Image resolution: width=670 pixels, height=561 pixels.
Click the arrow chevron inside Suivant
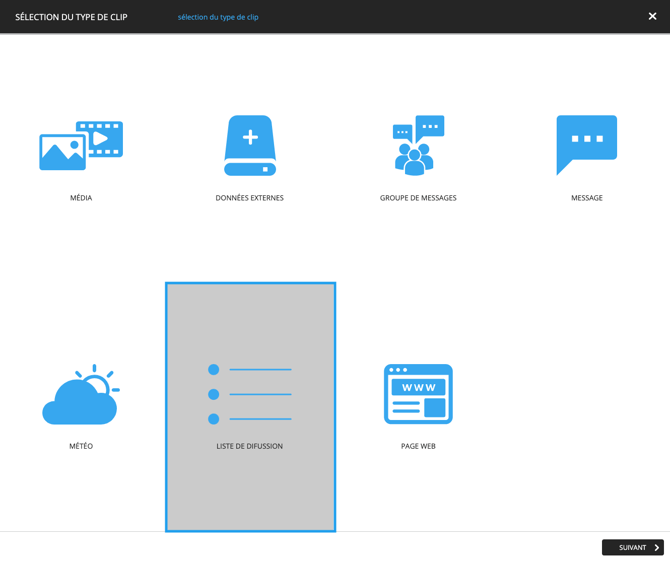point(656,548)
